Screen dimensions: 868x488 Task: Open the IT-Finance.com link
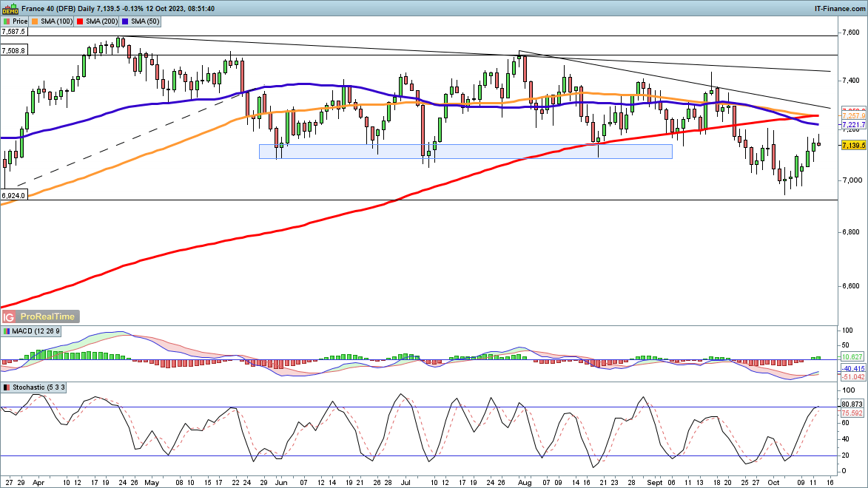point(839,8)
